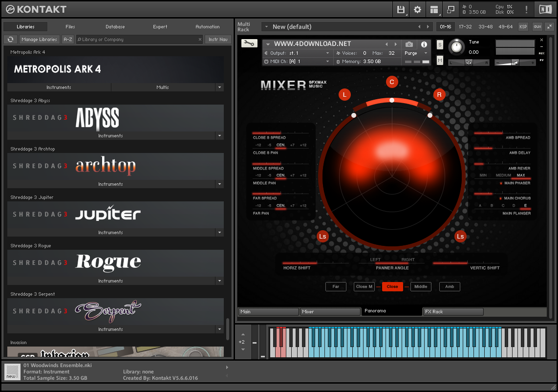The height and width of the screenshot is (392, 558).
Task: Expand Shreddage 3 Jupiter dropdown arrow
Action: 219,233
